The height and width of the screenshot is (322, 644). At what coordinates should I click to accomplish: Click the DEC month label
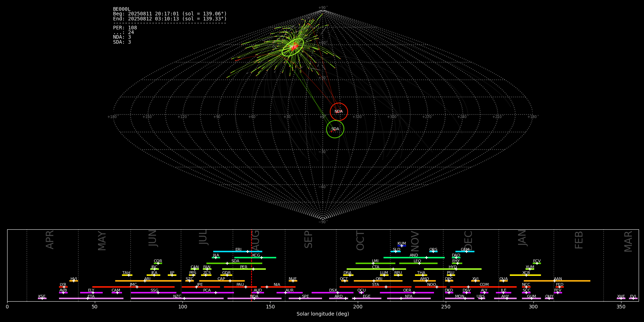[x=468, y=241]
